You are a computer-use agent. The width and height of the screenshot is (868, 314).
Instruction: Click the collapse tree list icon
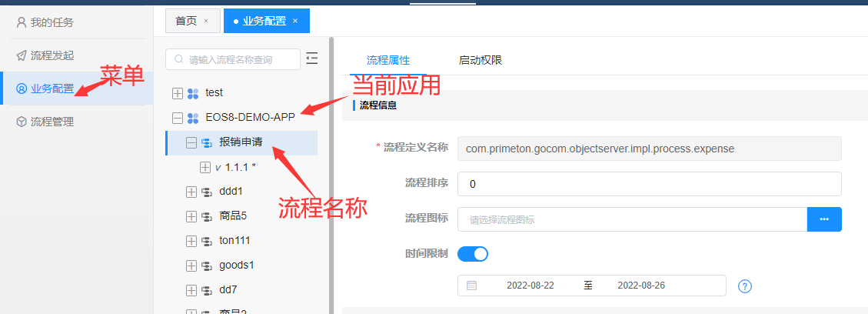pyautogui.click(x=311, y=58)
